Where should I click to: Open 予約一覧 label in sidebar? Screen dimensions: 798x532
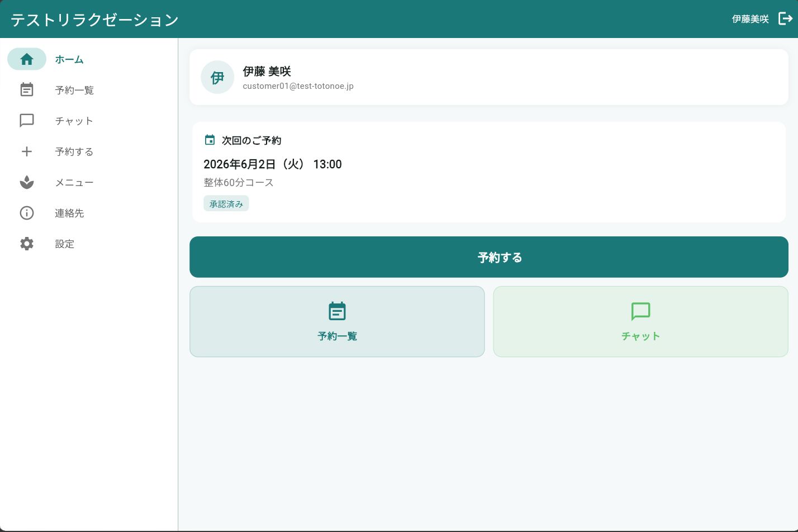pyautogui.click(x=74, y=90)
